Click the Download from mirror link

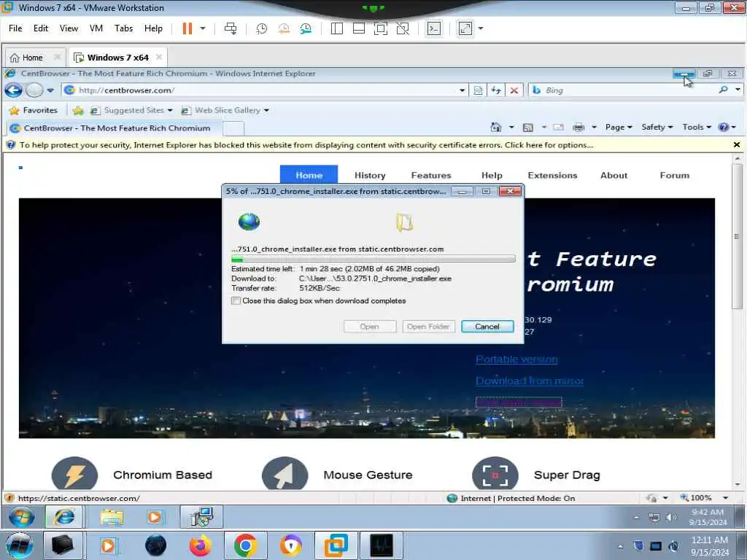(x=530, y=381)
